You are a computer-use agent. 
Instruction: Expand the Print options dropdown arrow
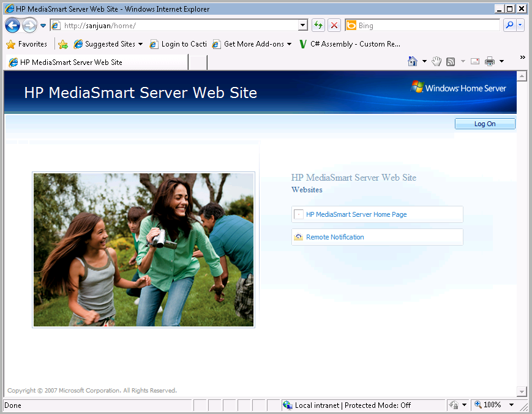pyautogui.click(x=501, y=61)
